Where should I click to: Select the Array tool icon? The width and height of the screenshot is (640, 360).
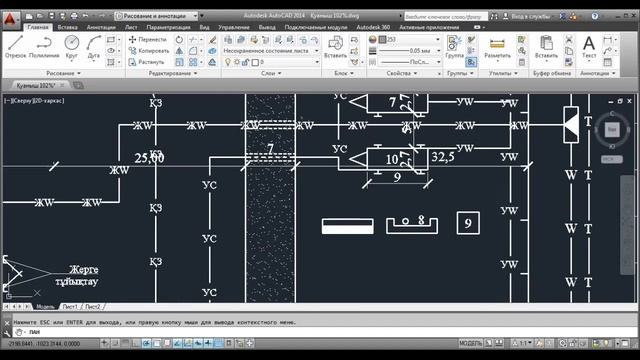pyautogui.click(x=193, y=62)
